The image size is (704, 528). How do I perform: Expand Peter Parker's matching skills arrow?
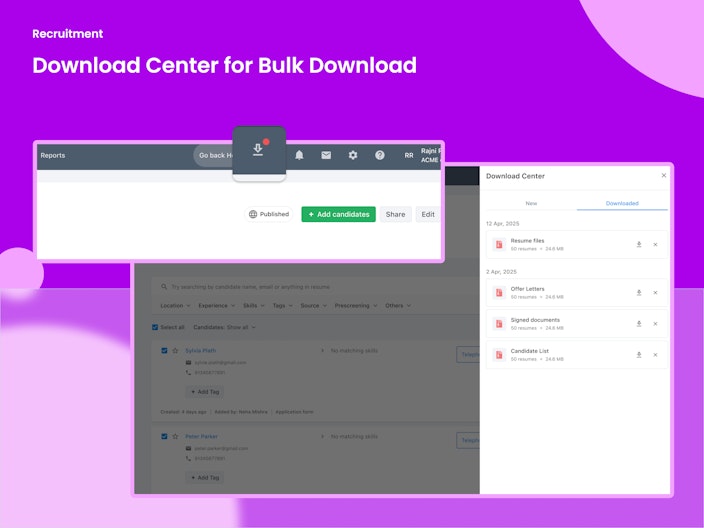point(322,436)
